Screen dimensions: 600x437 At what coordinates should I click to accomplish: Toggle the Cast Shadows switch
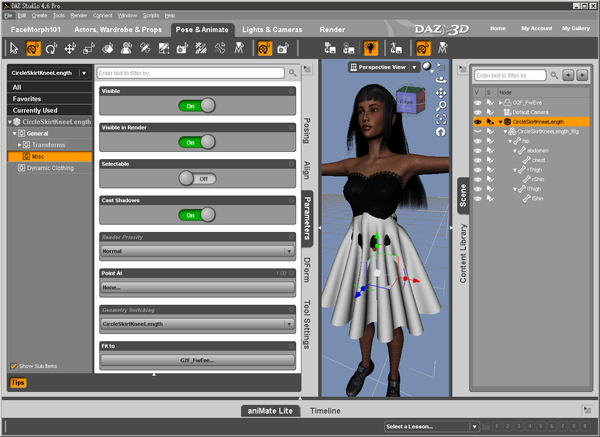(x=197, y=215)
